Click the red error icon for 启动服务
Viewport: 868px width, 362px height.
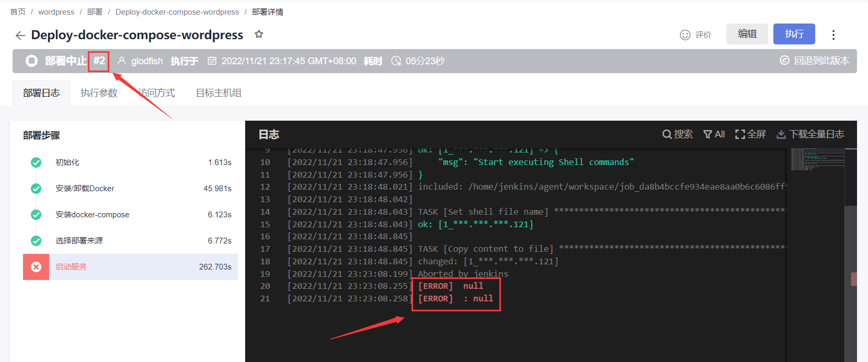click(x=36, y=267)
